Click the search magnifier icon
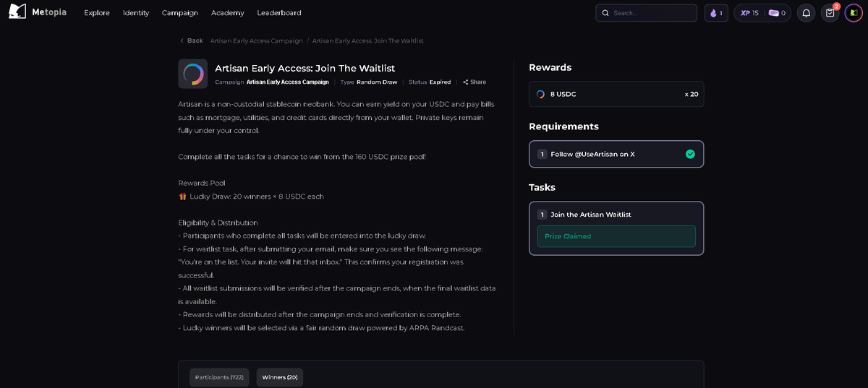 605,13
